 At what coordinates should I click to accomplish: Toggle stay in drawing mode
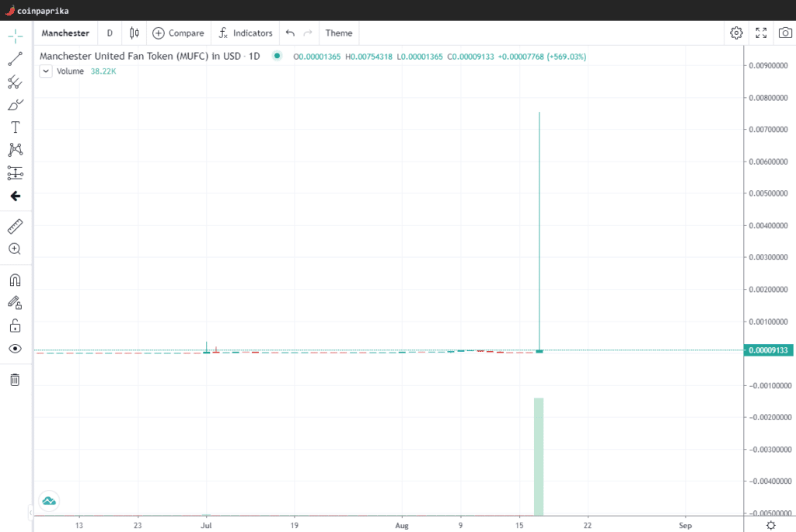16,303
